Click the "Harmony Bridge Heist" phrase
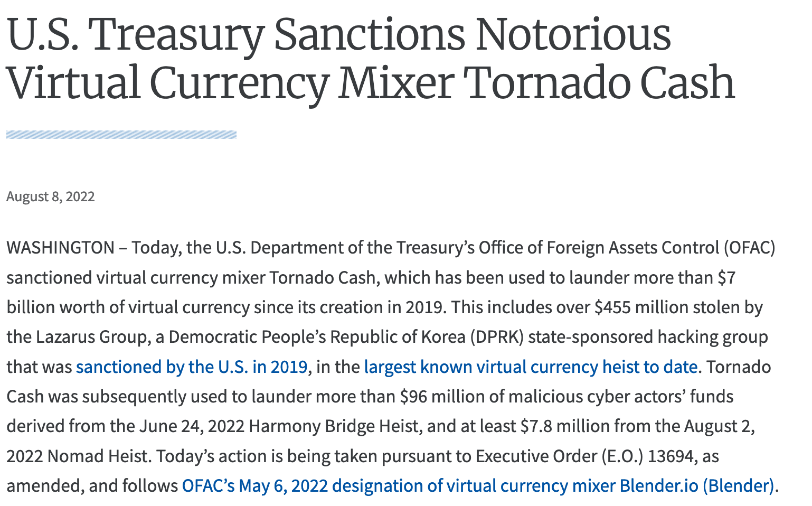This screenshot has width=812, height=506. (x=334, y=426)
